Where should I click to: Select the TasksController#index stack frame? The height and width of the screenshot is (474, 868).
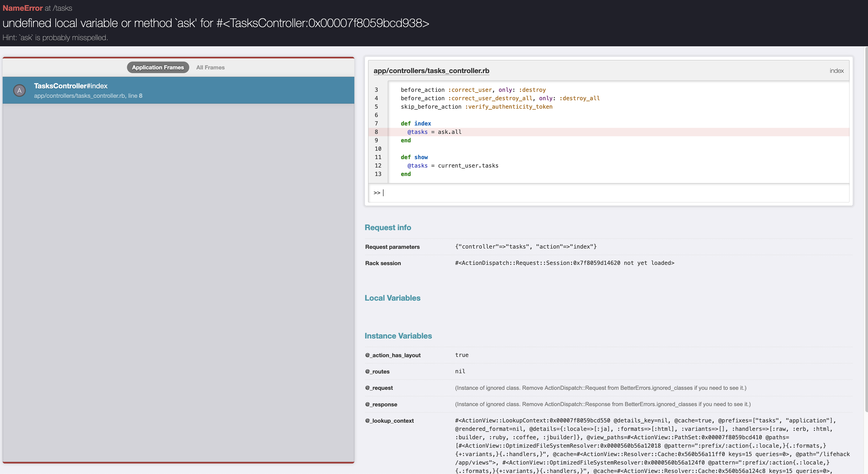pyautogui.click(x=178, y=90)
